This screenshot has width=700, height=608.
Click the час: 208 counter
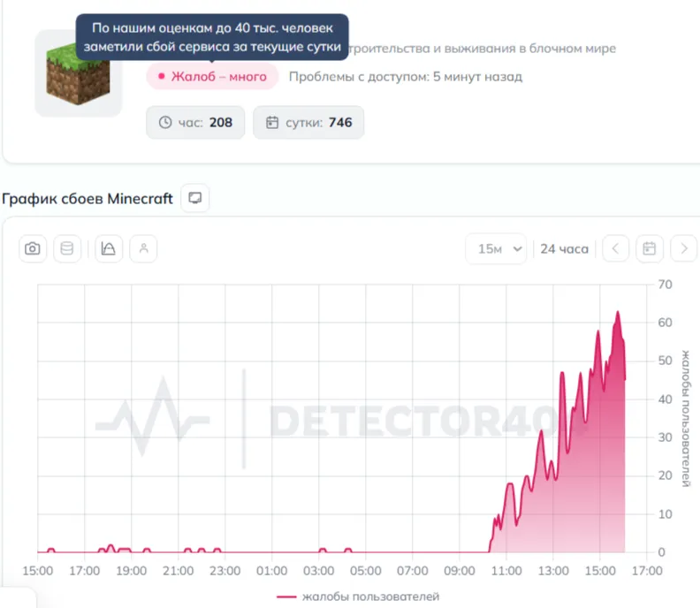coord(195,122)
